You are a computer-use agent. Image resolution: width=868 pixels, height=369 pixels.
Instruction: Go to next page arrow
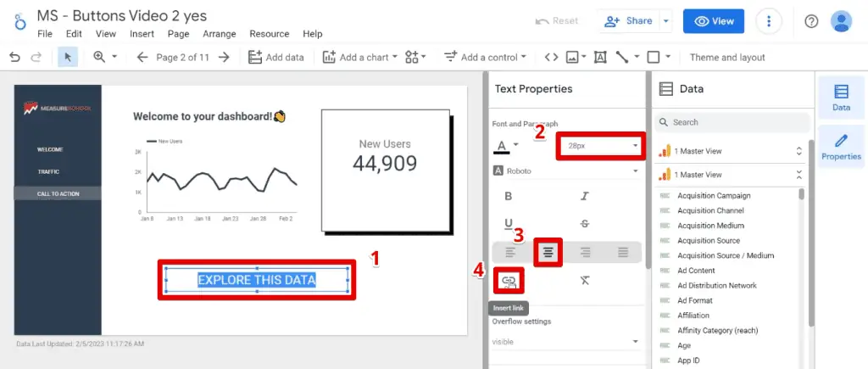224,57
